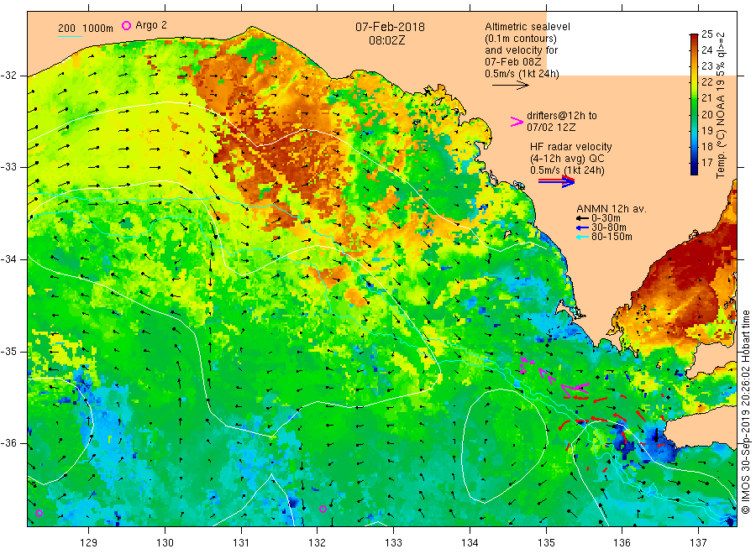Screen dimensions: 756x554
Task: Click the '08:02Z' time label
Action: pyautogui.click(x=387, y=41)
